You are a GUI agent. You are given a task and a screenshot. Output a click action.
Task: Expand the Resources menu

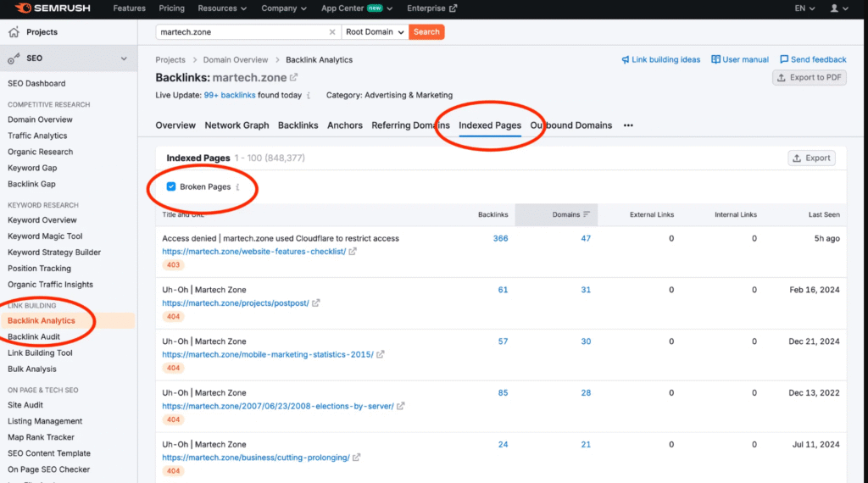pos(222,8)
